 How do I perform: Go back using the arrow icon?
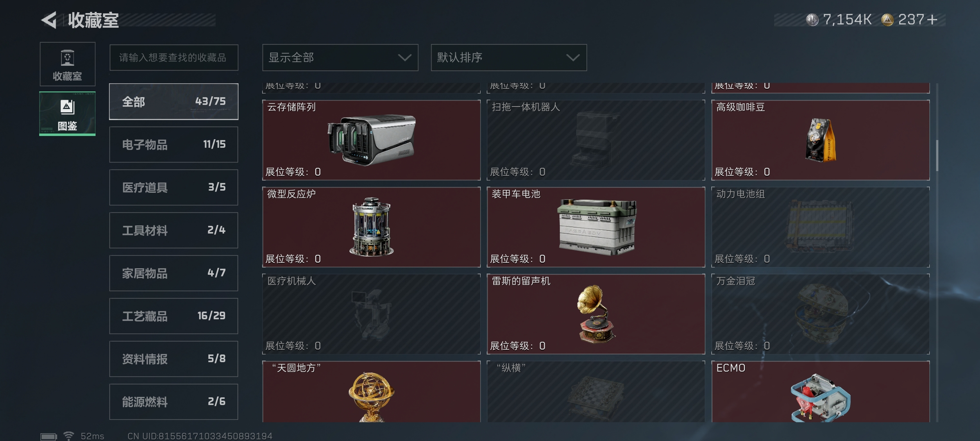click(49, 20)
